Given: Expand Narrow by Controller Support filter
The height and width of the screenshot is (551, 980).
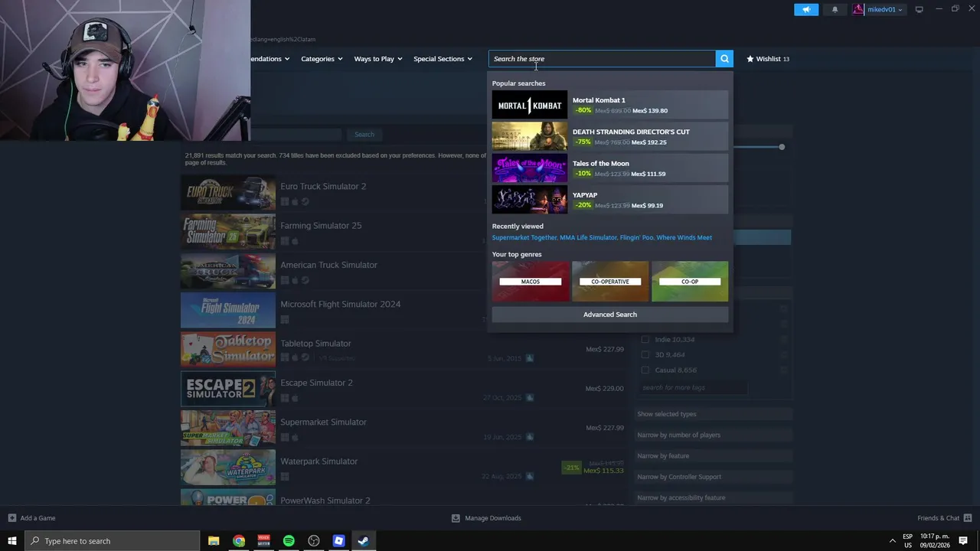Looking at the screenshot, I should tap(714, 477).
